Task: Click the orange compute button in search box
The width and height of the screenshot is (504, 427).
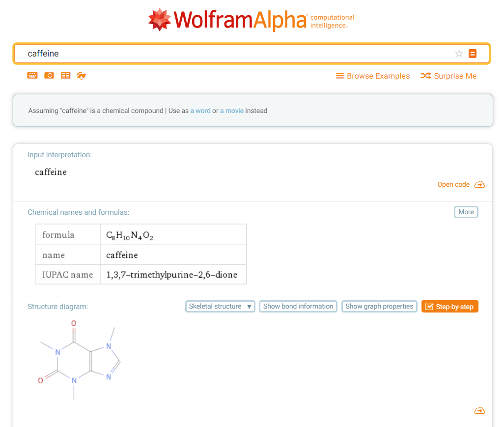Action: pyautogui.click(x=473, y=54)
